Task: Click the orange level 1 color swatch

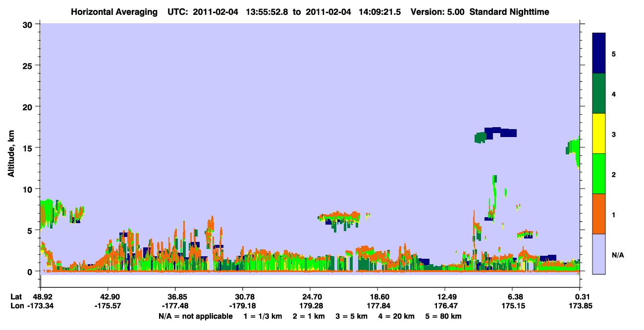Action: (x=599, y=214)
